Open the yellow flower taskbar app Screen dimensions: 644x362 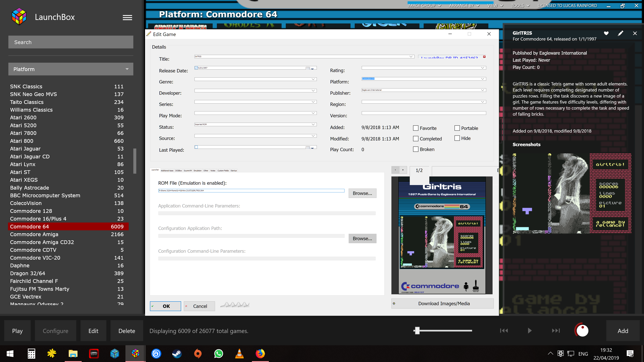click(52, 353)
